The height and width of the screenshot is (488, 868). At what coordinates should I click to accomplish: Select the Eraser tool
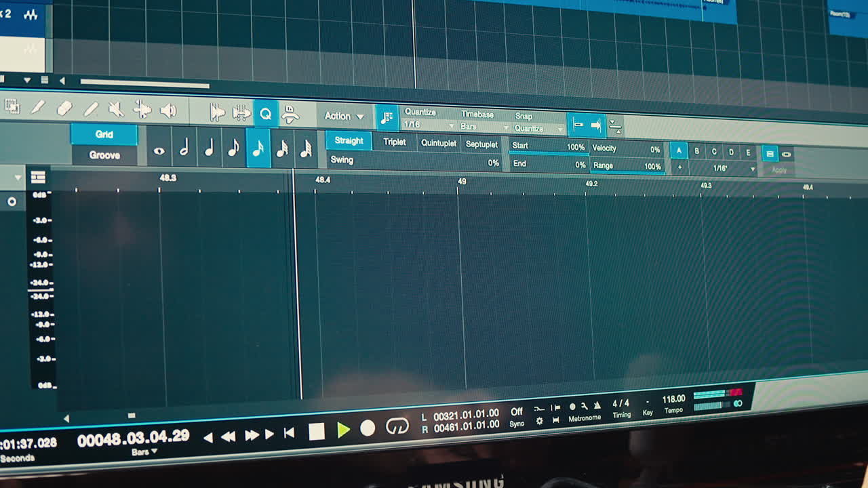tap(64, 108)
